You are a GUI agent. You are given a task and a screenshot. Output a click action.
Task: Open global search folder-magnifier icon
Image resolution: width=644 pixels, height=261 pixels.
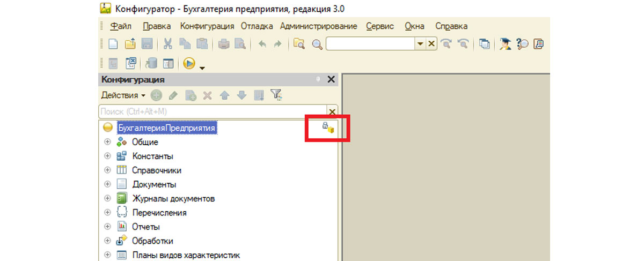click(299, 44)
